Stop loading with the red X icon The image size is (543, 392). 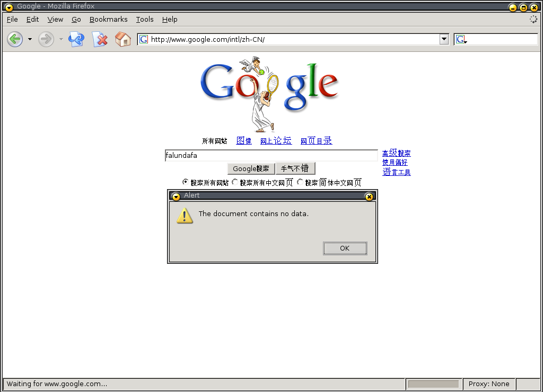(100, 39)
